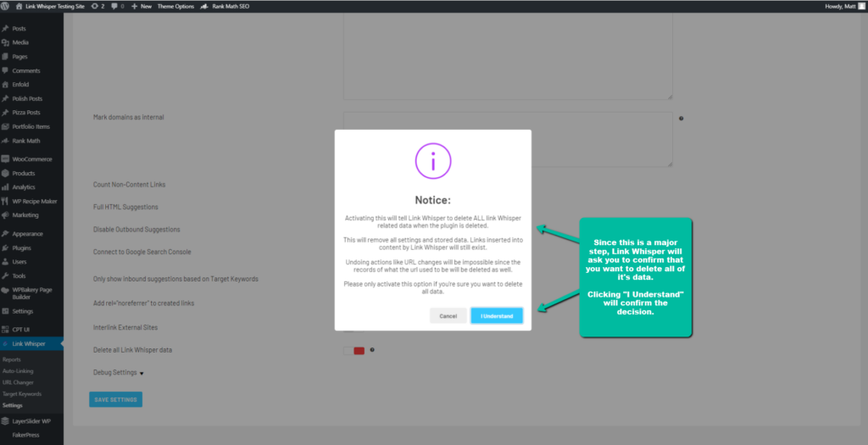Viewport: 868px width, 445px height.
Task: Open Rank Math SEO in admin bar
Action: click(225, 6)
